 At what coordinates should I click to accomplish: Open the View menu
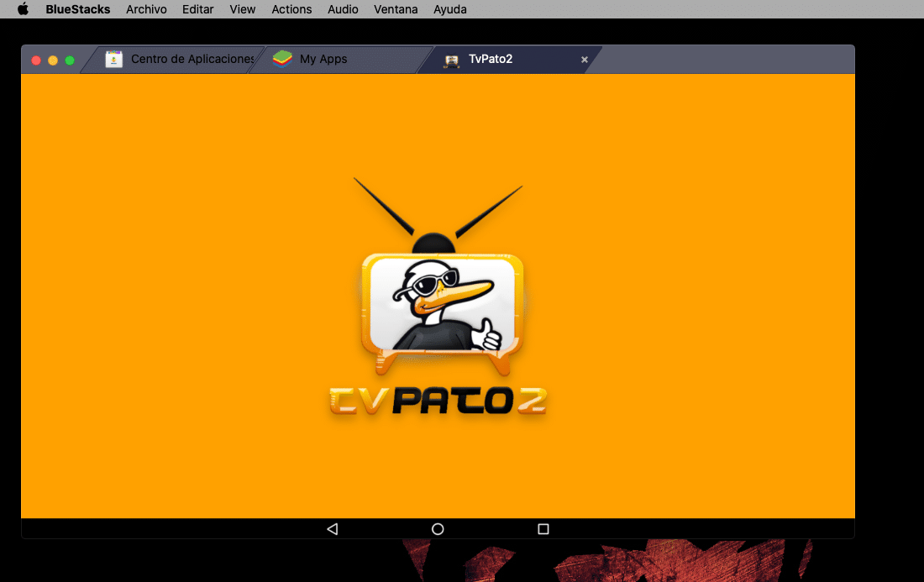coord(242,9)
